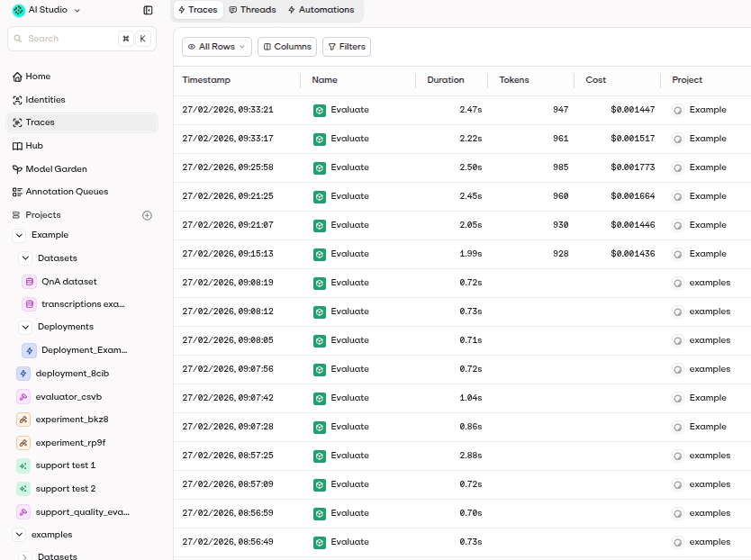Collapse the sidebar using the panel icon
The image size is (751, 560).
[x=148, y=10]
